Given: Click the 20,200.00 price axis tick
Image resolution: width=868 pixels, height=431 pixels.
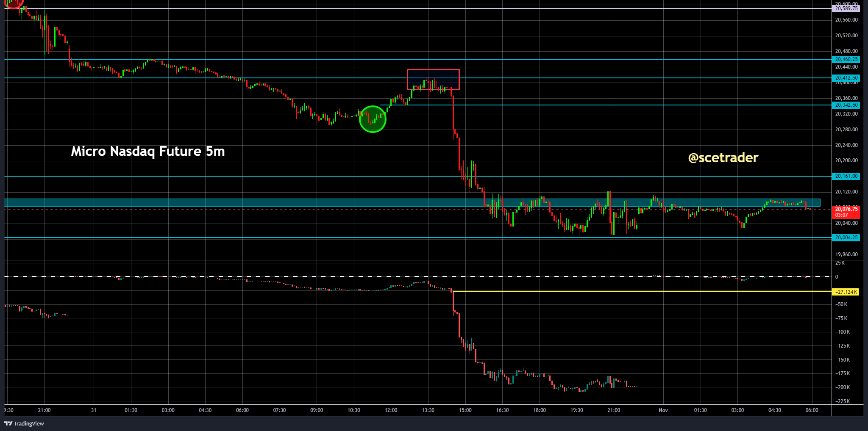Looking at the screenshot, I should (846, 160).
